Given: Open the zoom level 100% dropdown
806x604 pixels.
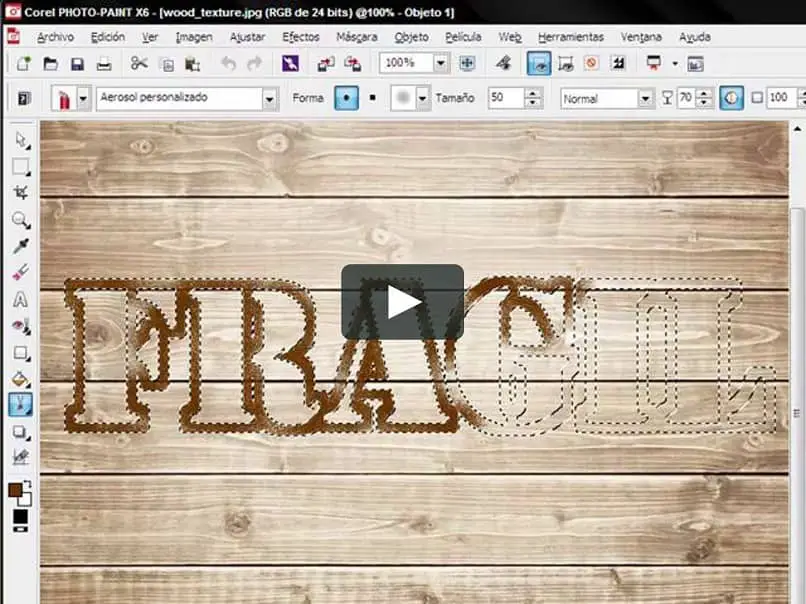Looking at the screenshot, I should click(441, 63).
